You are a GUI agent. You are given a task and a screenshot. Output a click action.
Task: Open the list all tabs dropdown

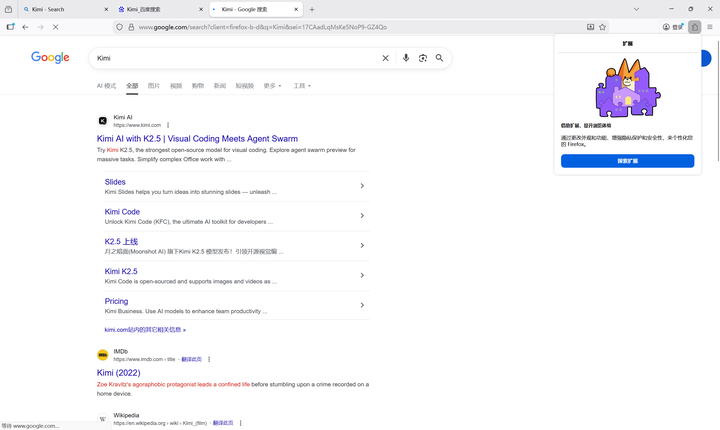click(x=636, y=9)
